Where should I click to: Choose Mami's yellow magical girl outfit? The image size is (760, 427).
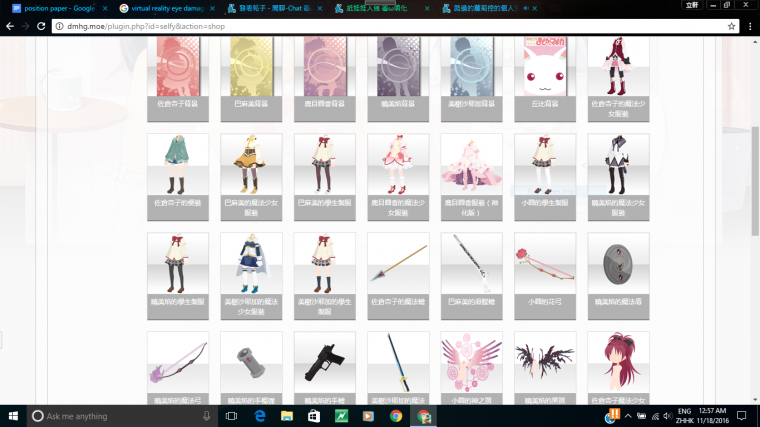251,177
